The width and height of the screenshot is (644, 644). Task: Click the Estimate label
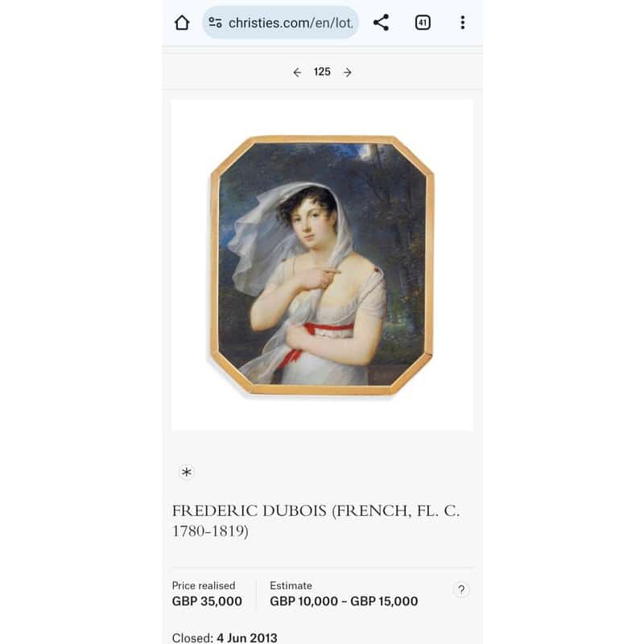coord(291,586)
